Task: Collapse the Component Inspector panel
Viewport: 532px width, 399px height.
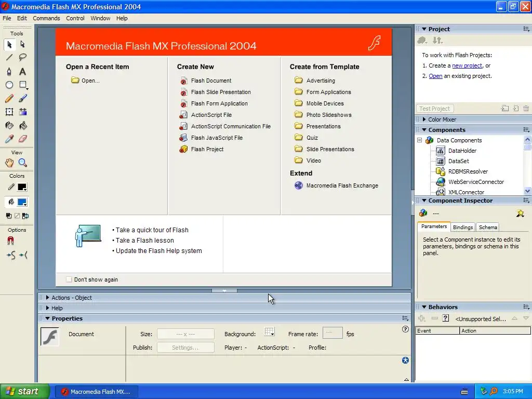Action: [x=424, y=201]
